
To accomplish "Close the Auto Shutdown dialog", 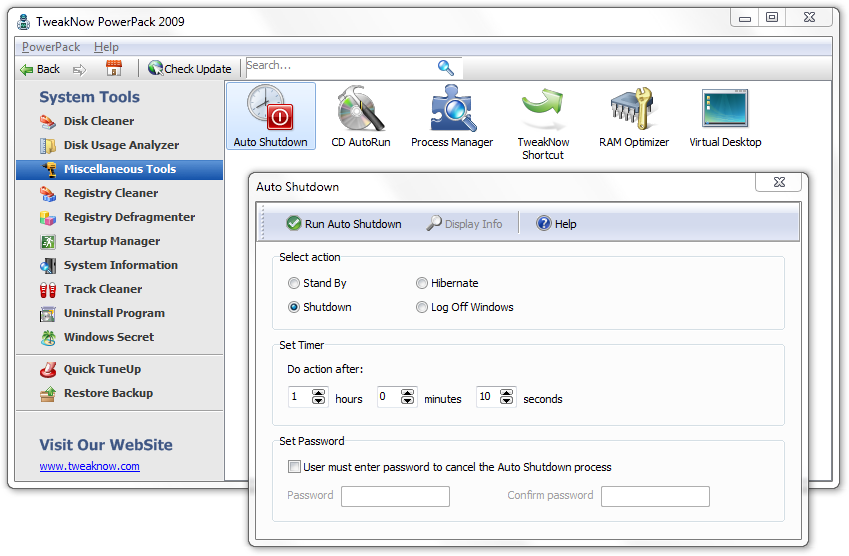I will 779,182.
